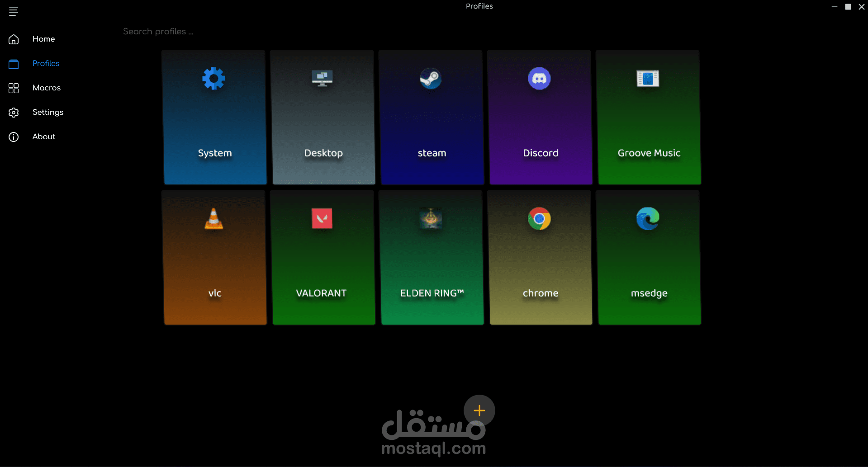
Task: Click the ELDEN RING game icon
Action: point(431,218)
